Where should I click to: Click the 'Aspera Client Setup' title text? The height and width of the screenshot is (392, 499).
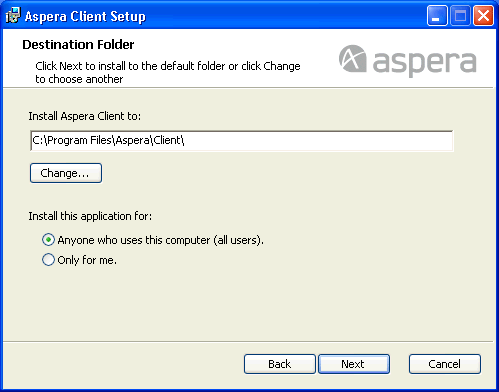point(85,16)
